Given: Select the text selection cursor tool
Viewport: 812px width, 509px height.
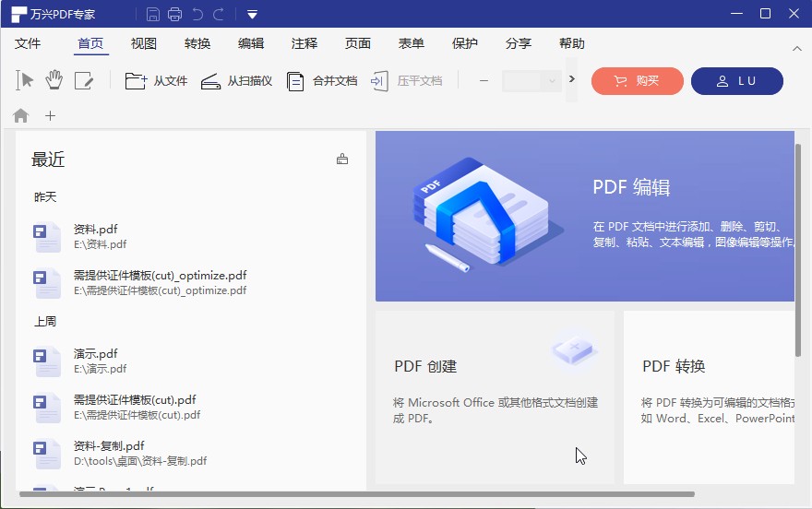Looking at the screenshot, I should click(24, 81).
